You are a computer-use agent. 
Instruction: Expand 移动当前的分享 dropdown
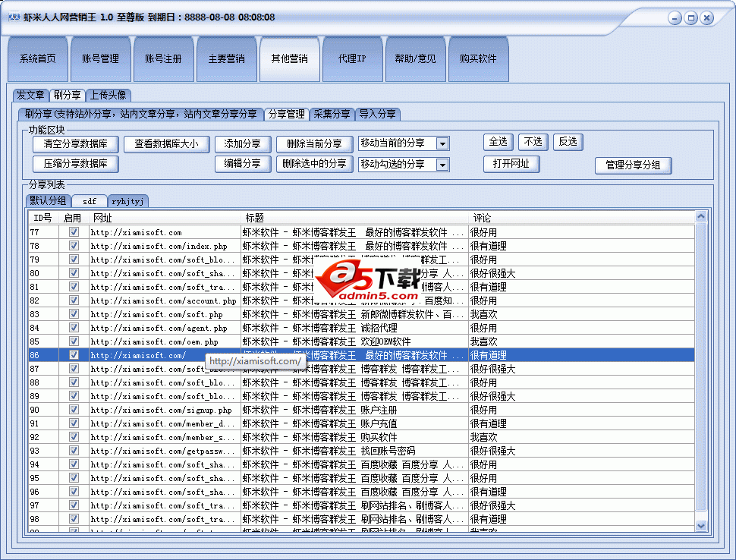click(442, 143)
